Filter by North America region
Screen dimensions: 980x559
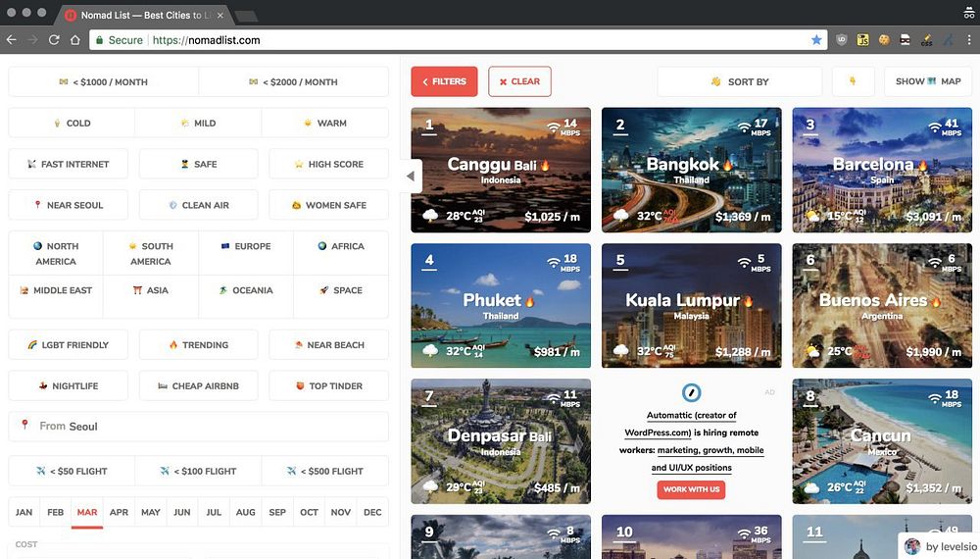click(56, 253)
